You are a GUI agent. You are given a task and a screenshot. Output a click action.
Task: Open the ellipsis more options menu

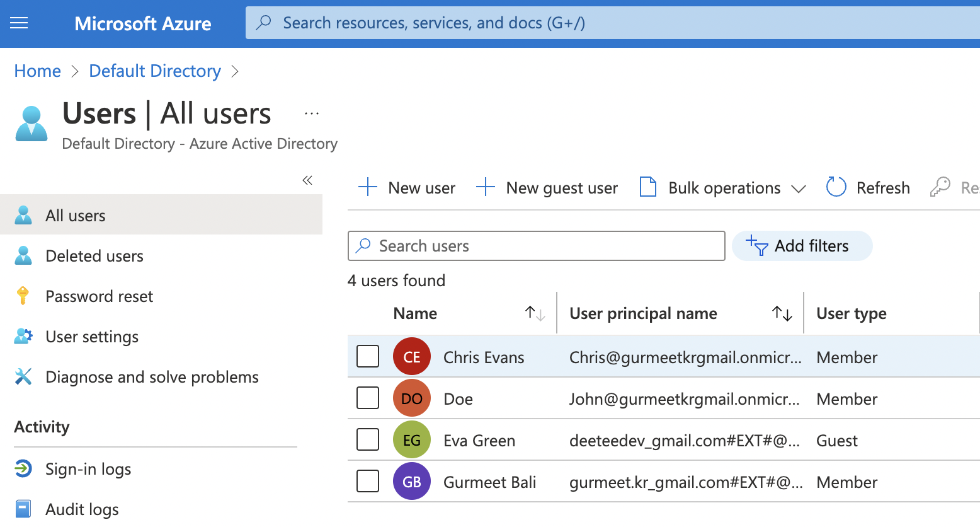click(311, 114)
